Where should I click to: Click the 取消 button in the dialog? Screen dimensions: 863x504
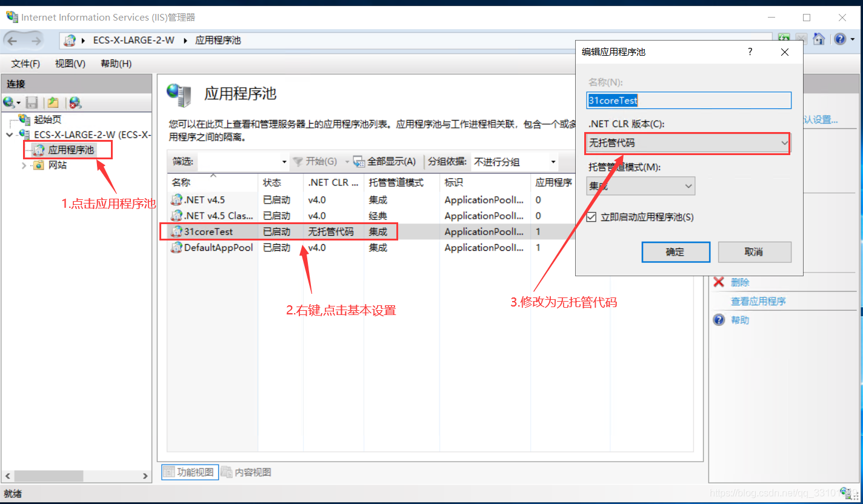pyautogui.click(x=755, y=252)
